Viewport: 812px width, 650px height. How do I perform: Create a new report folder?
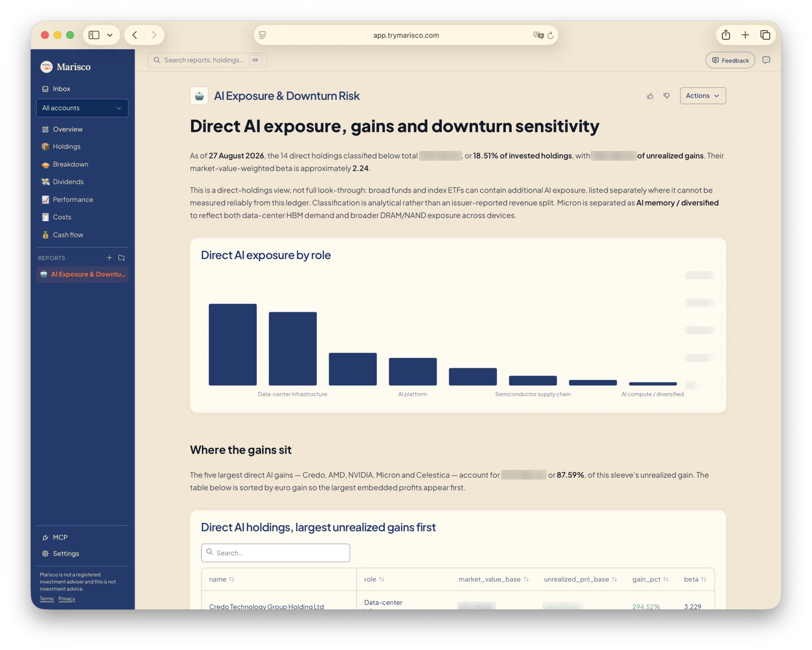coord(121,258)
